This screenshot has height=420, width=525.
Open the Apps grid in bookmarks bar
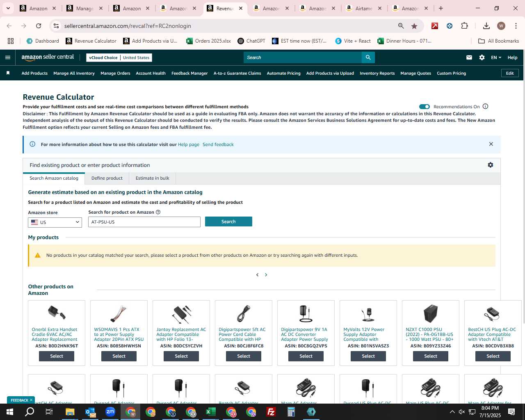(11, 41)
